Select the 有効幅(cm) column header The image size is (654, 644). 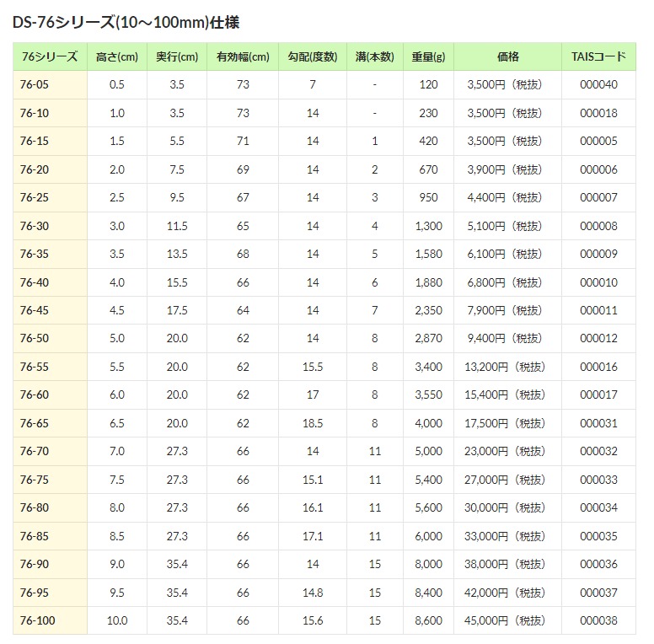(x=243, y=56)
